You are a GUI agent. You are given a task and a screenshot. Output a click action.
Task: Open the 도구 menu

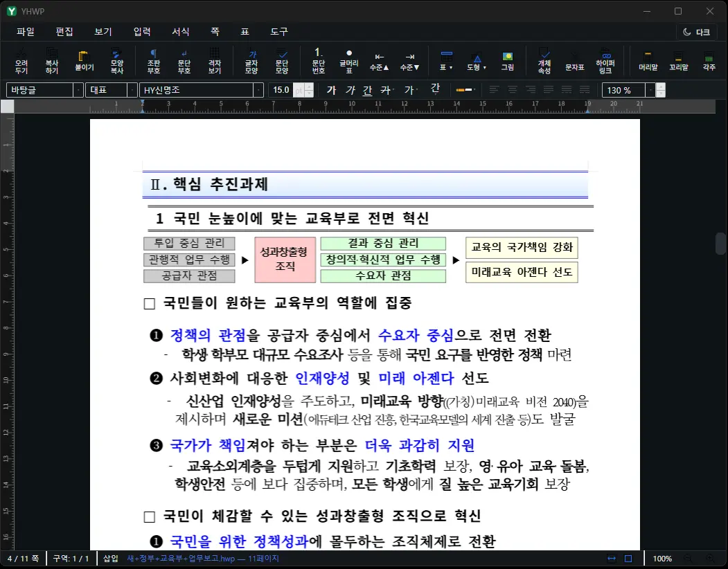pyautogui.click(x=279, y=32)
